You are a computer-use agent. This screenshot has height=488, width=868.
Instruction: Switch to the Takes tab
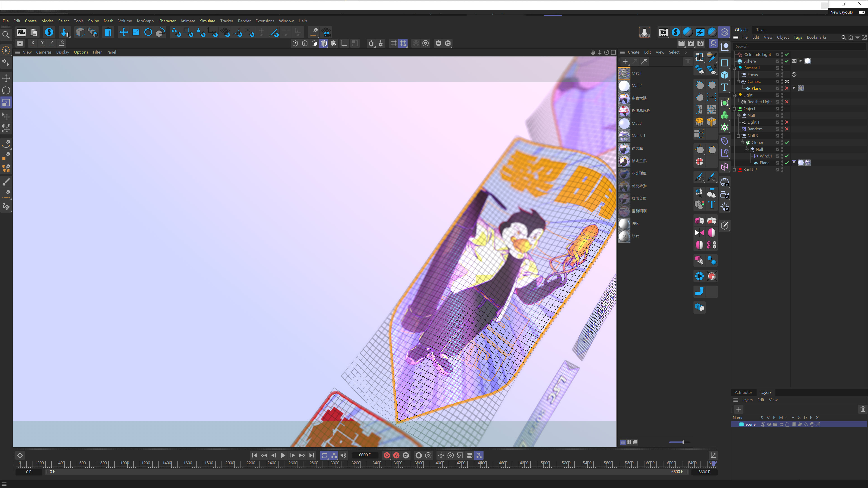click(761, 30)
